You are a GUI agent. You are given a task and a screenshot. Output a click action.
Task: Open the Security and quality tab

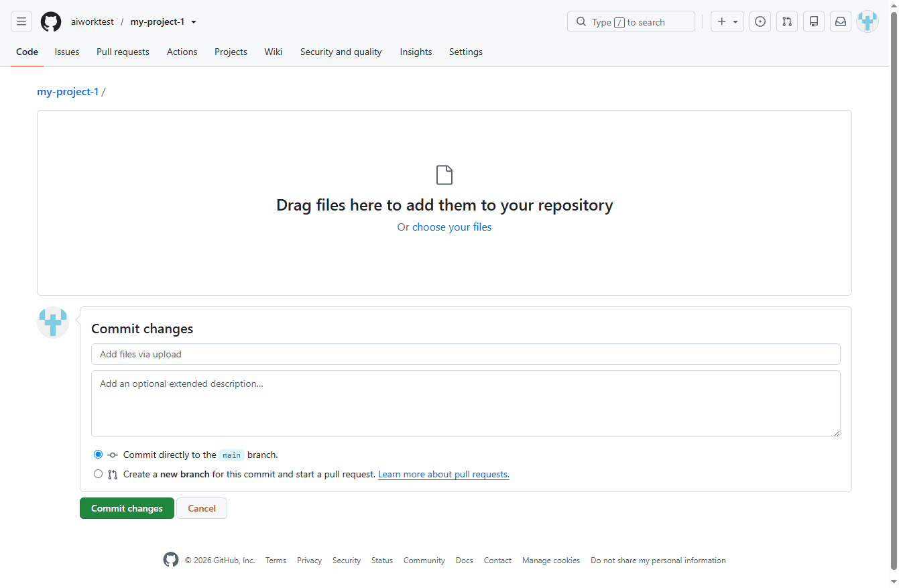click(x=341, y=52)
